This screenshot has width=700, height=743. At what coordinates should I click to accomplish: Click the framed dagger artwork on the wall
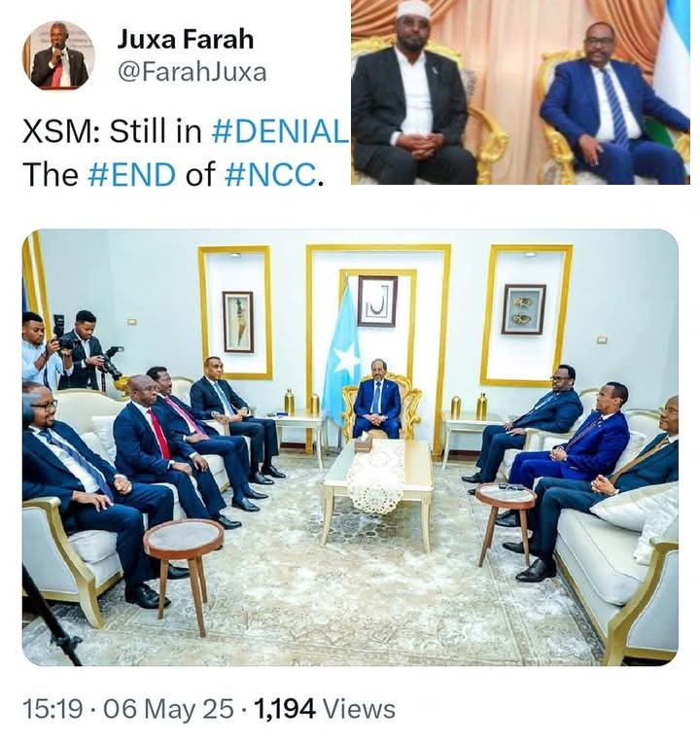(x=238, y=322)
